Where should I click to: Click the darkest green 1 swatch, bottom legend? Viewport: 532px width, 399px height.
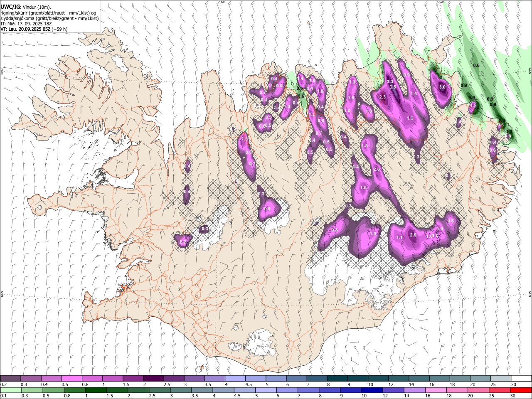(x=95, y=390)
